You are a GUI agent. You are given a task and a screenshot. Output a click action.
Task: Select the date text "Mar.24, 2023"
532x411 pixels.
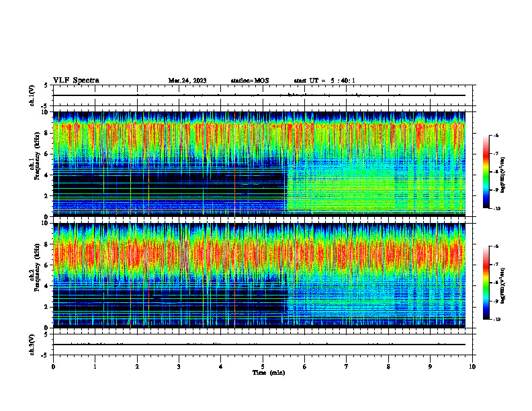tap(187, 81)
